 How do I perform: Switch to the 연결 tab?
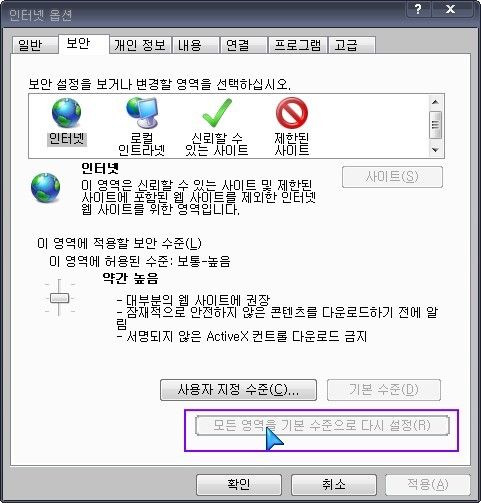244,45
